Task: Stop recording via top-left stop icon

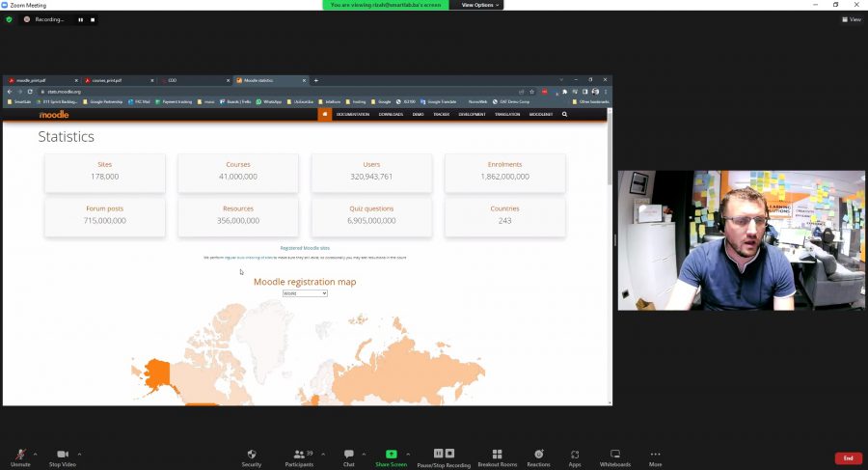Action: point(93,19)
